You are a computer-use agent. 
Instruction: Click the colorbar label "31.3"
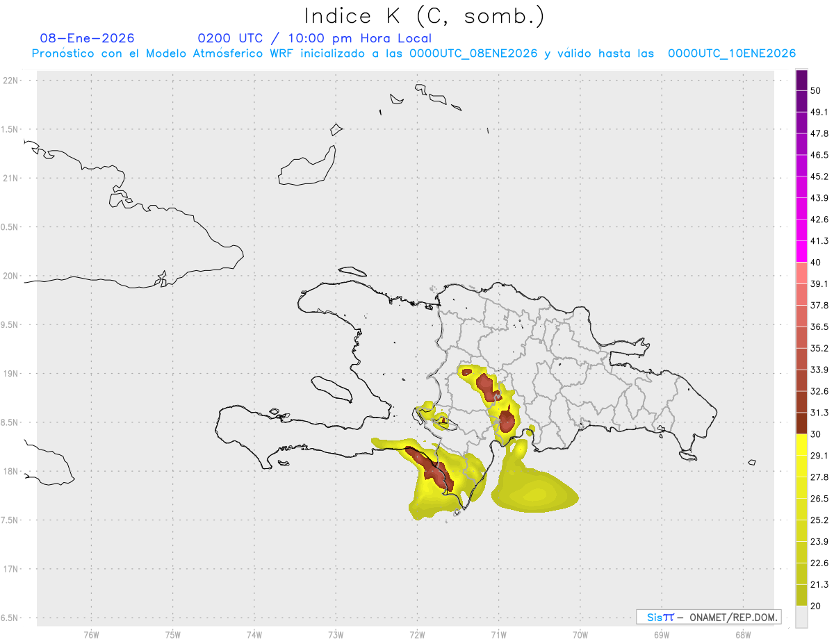[819, 413]
